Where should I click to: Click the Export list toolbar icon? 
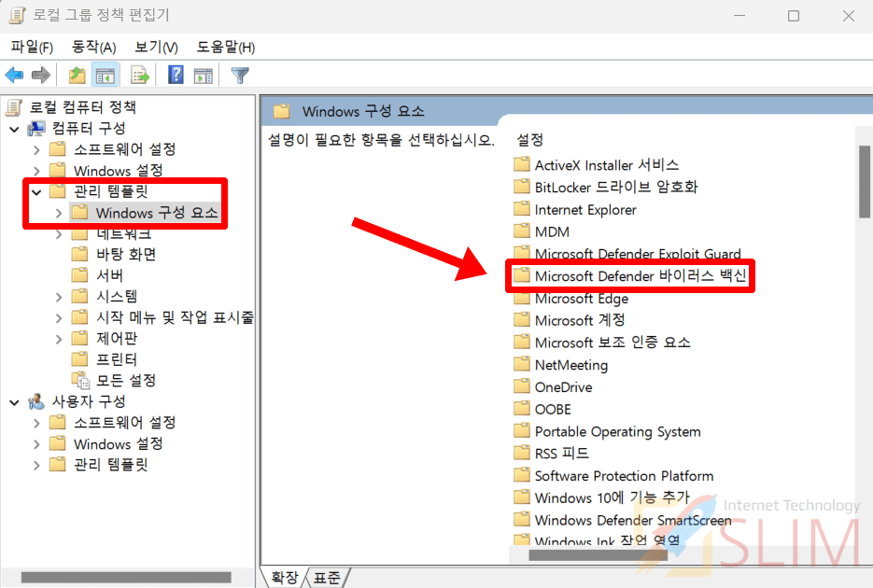click(x=140, y=75)
